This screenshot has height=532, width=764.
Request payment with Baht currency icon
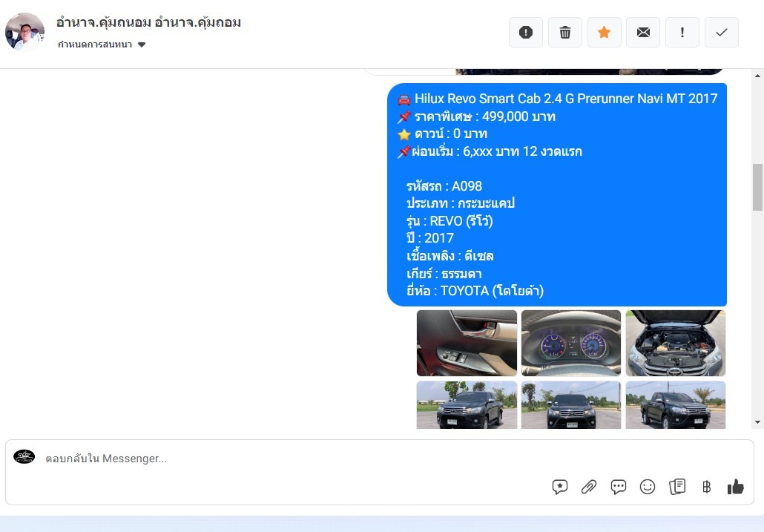tap(706, 487)
